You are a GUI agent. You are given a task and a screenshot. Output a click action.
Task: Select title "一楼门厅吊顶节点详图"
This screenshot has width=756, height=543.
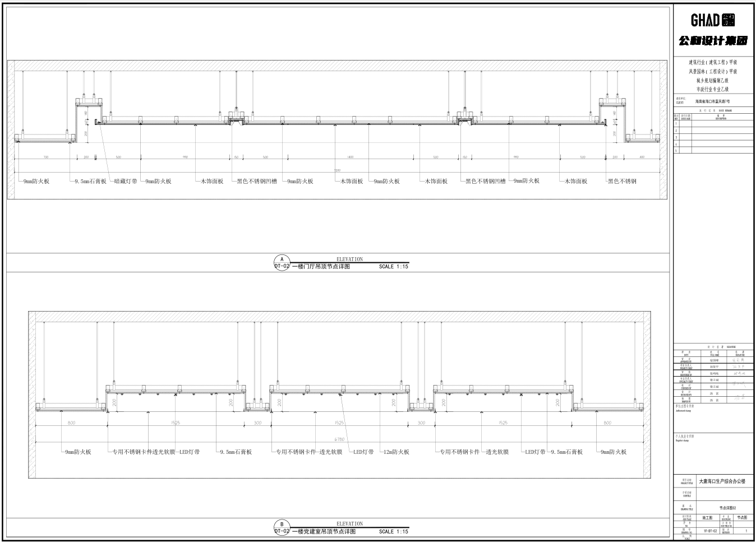tap(321, 267)
